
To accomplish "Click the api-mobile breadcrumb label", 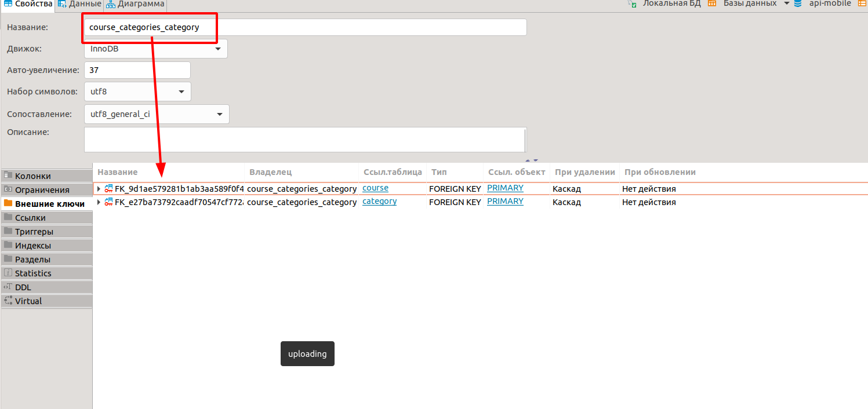I will click(x=830, y=3).
